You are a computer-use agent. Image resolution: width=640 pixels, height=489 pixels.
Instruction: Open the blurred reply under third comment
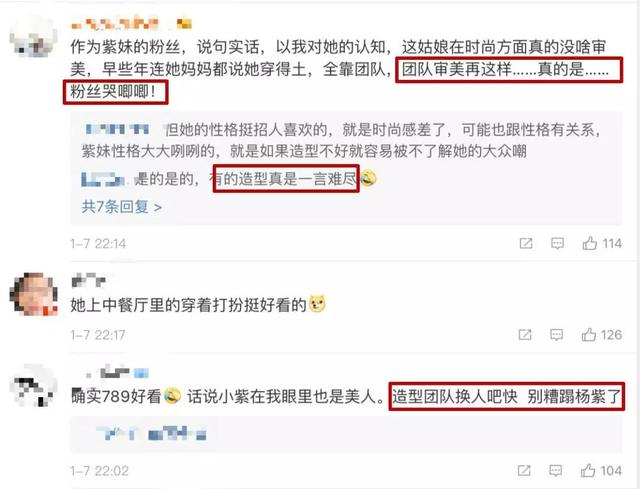tap(151, 433)
